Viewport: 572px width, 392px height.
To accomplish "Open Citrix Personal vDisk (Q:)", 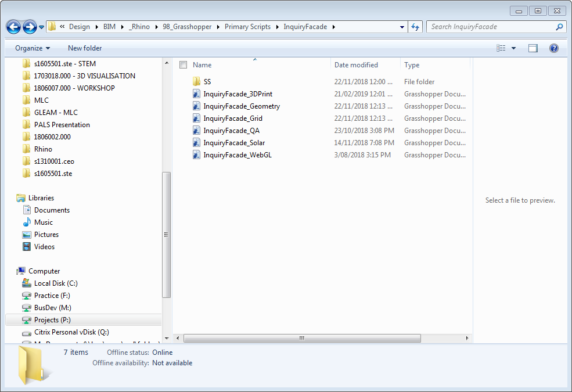I will [71, 332].
